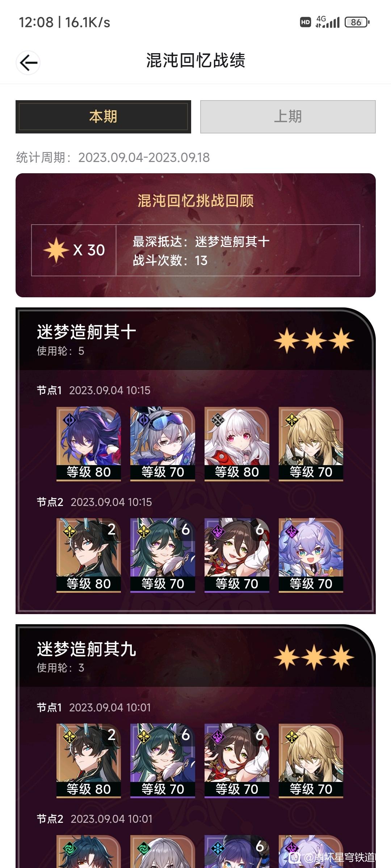Select horned dragon character in 其十 节点2

pyautogui.click(x=89, y=555)
